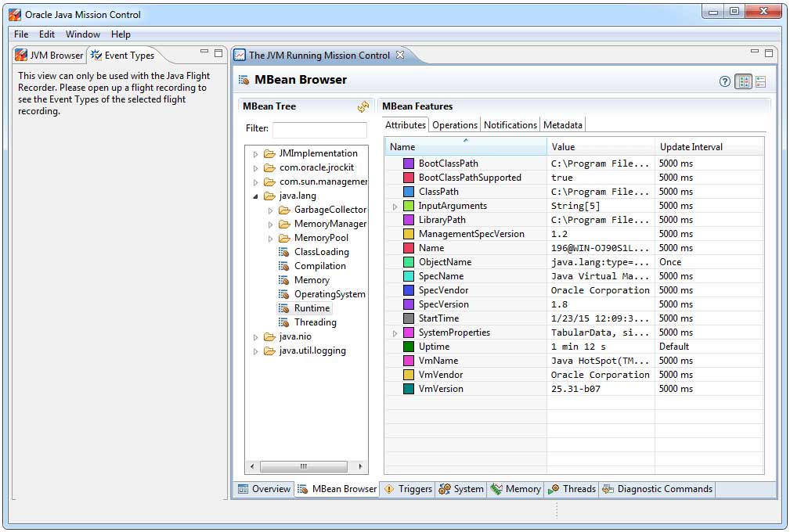This screenshot has width=790, height=532.
Task: Click the Uptime dark green color swatch
Action: 409,347
